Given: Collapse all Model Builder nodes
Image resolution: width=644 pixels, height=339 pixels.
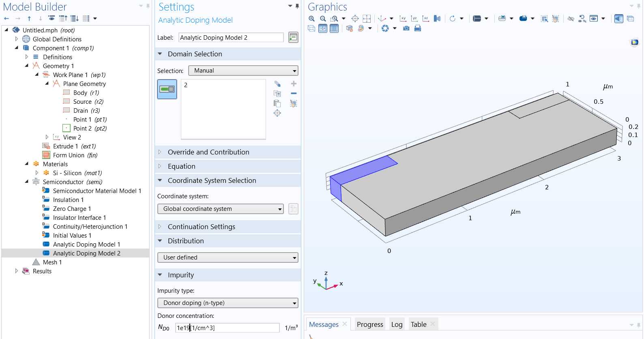Looking at the screenshot, I should tap(63, 18).
